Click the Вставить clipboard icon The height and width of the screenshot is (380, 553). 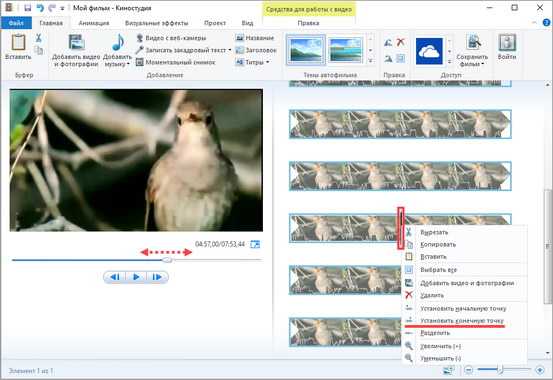pos(18,42)
